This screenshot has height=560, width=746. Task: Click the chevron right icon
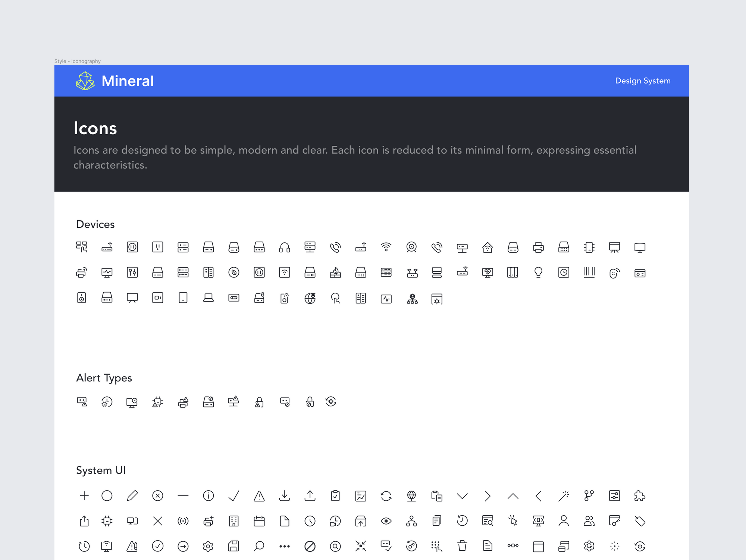point(488,496)
